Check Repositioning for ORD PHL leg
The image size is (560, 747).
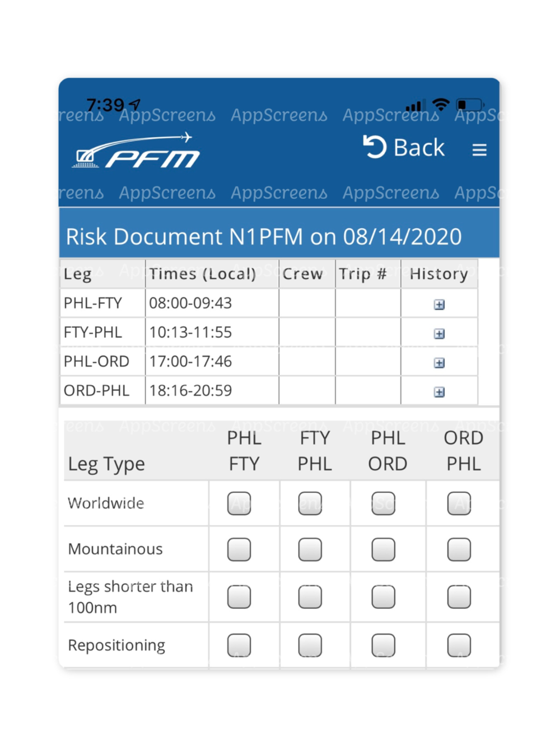(x=459, y=645)
